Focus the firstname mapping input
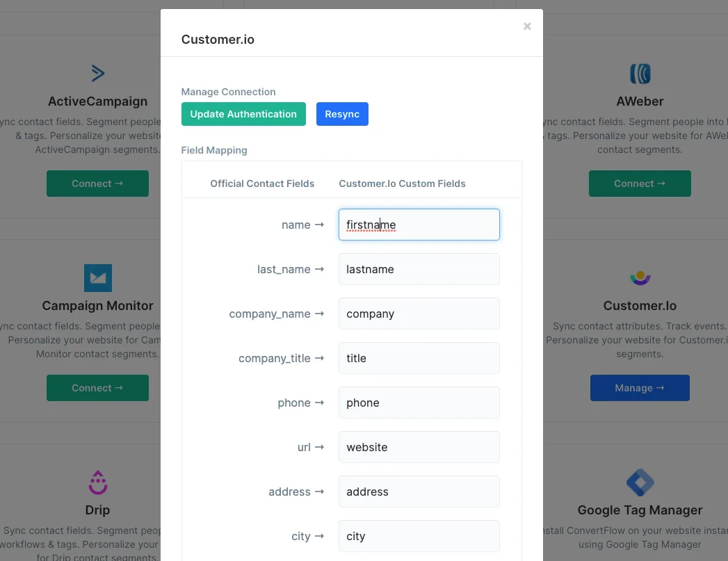The height and width of the screenshot is (561, 728). [419, 225]
